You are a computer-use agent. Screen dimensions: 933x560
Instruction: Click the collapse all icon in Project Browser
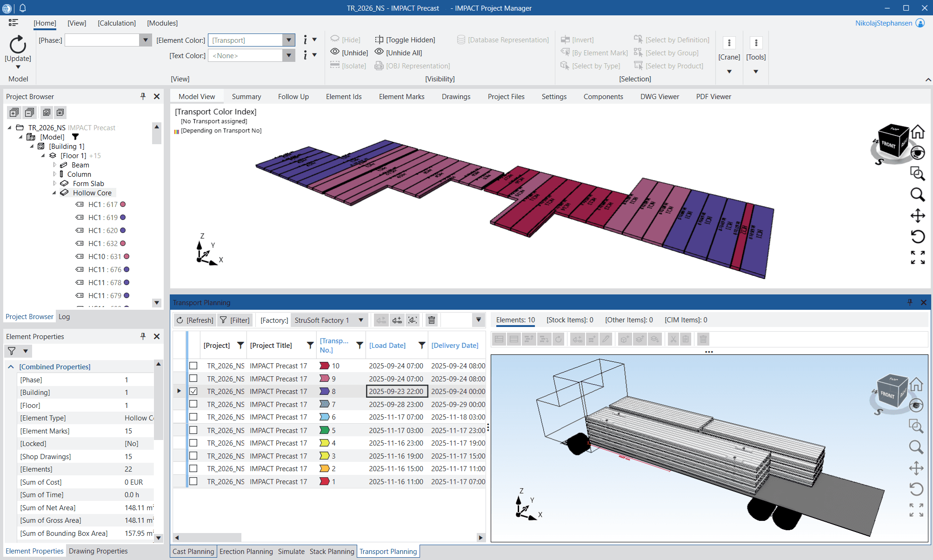29,113
